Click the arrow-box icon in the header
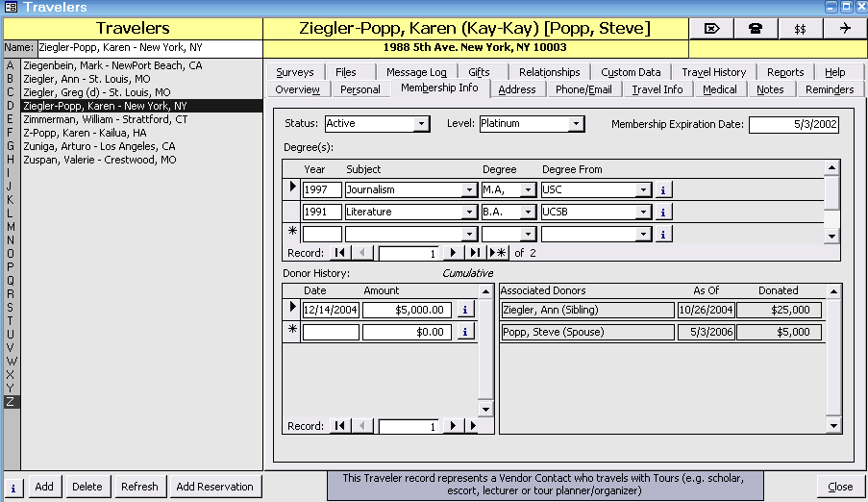The image size is (868, 502). coord(711,28)
